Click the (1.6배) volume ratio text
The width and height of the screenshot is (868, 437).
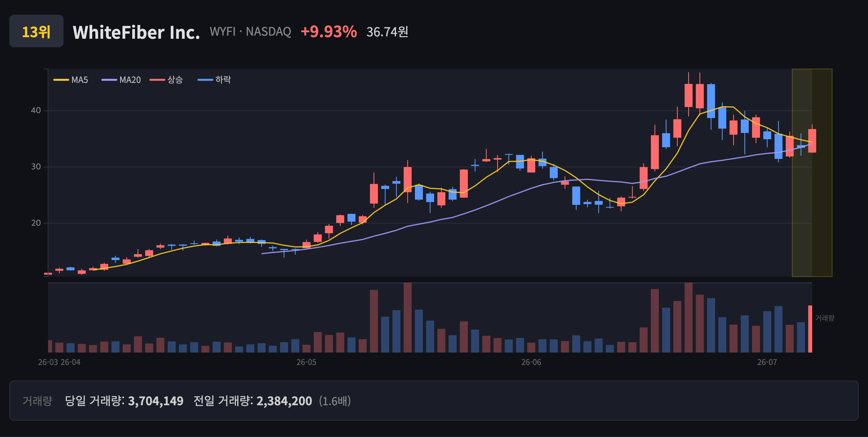(x=335, y=401)
